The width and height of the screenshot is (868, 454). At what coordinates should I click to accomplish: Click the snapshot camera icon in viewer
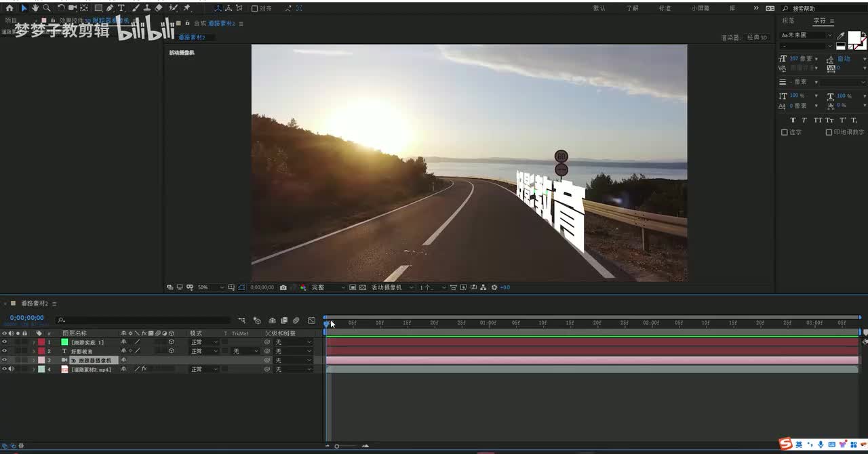tap(283, 287)
